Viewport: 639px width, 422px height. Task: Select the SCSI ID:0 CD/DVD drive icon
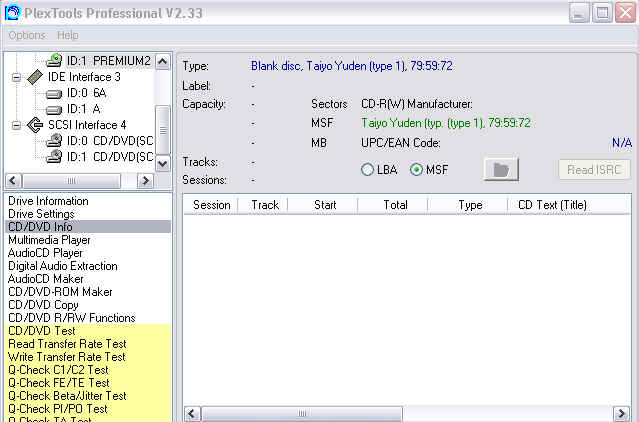pos(54,141)
